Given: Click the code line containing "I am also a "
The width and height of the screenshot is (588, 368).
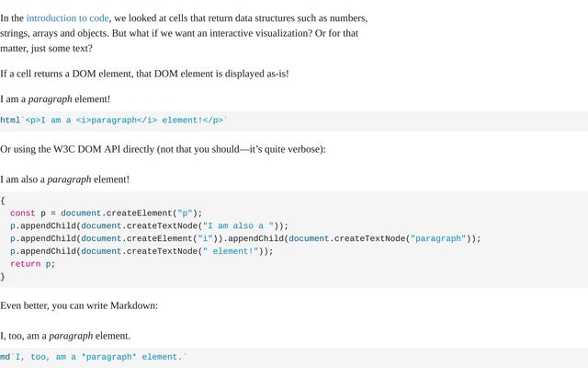Looking at the screenshot, I should tap(149, 225).
